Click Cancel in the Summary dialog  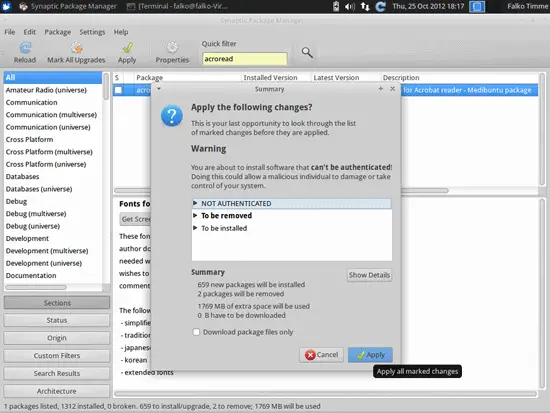click(x=321, y=355)
